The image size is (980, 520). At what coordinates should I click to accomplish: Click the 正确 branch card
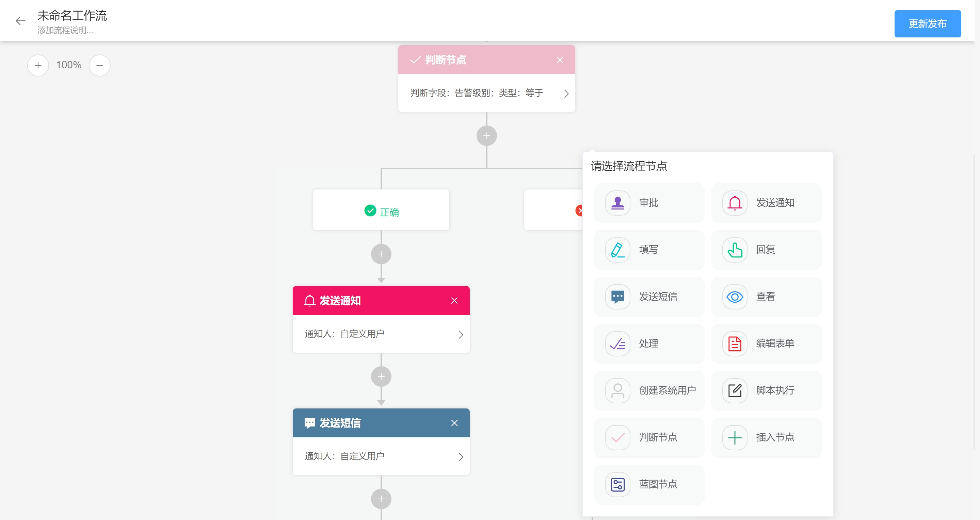(381, 210)
